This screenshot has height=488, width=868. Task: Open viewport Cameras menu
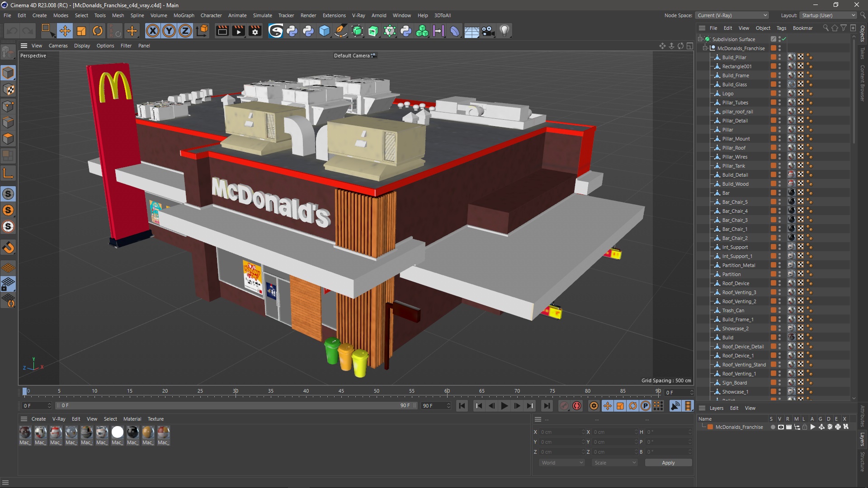(x=58, y=46)
